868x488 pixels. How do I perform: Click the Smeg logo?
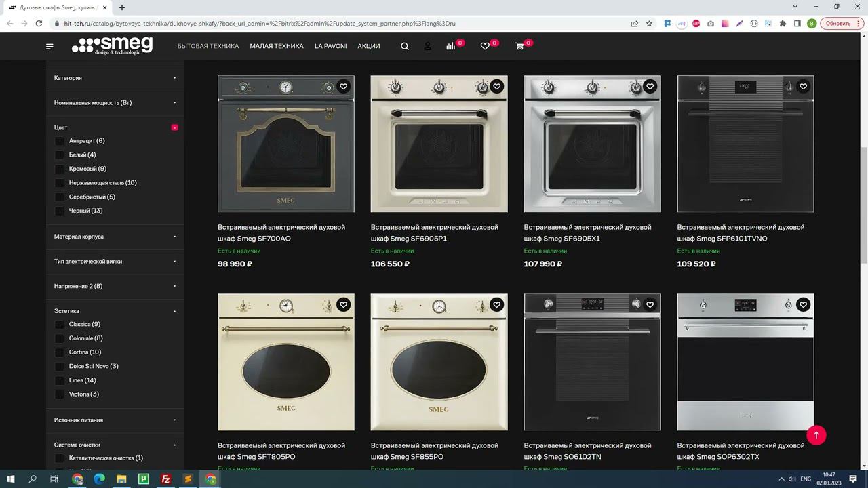pyautogui.click(x=112, y=45)
